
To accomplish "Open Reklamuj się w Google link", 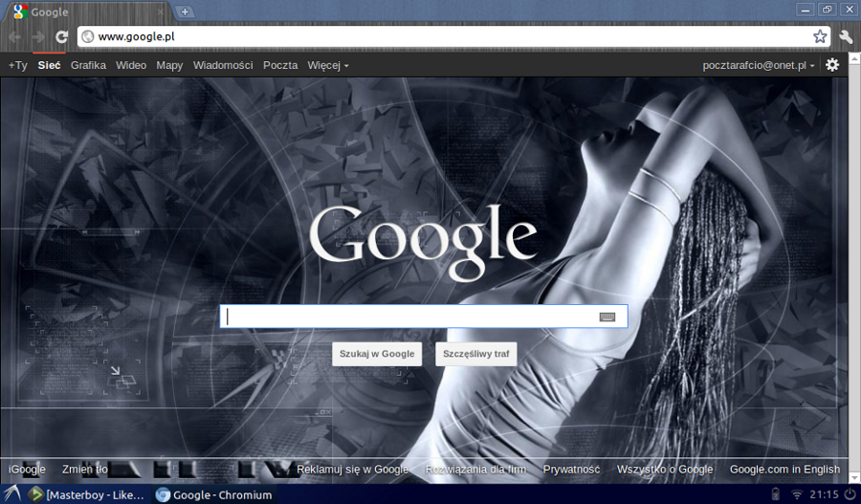I will pyautogui.click(x=352, y=470).
